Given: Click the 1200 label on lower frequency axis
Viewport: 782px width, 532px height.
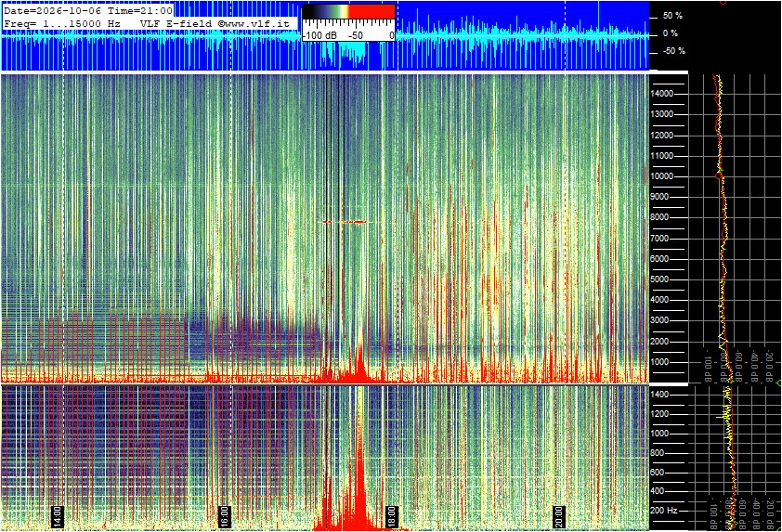Looking at the screenshot, I should tap(659, 414).
